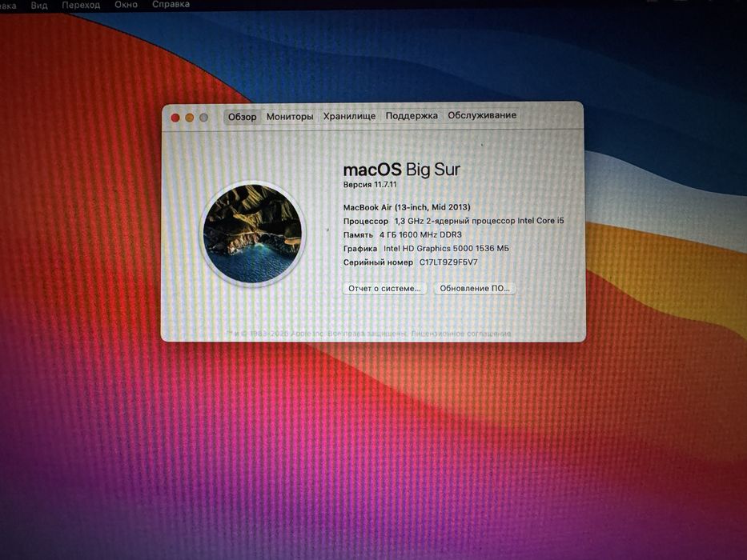This screenshot has height=560, width=747.
Task: Click the processor value 1,3 GHz Intel Core i5
Action: tap(479, 221)
